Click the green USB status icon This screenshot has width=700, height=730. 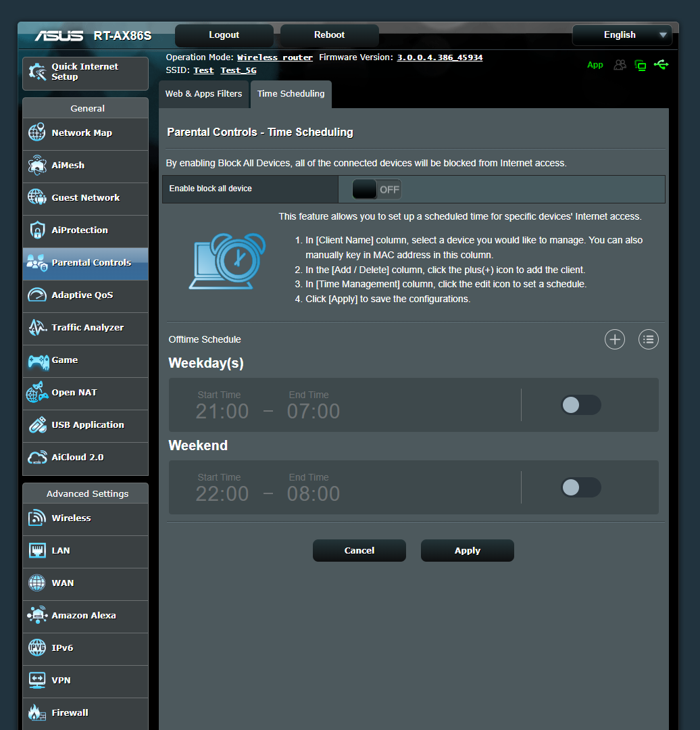[661, 64]
